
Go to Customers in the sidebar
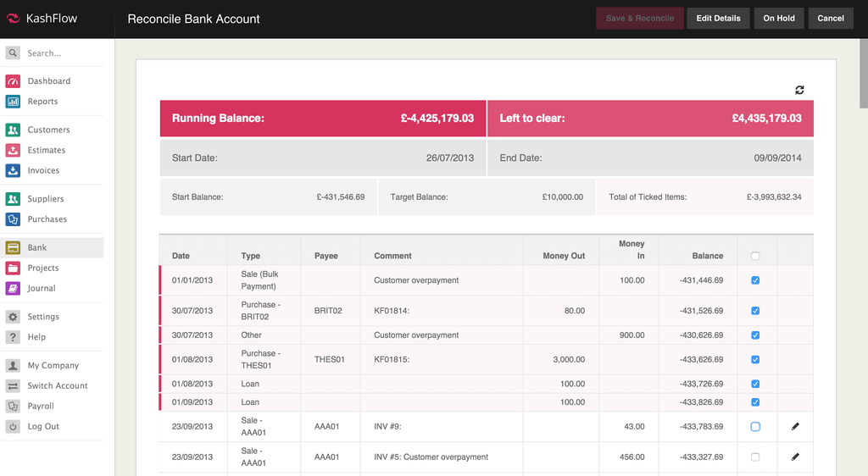click(48, 130)
